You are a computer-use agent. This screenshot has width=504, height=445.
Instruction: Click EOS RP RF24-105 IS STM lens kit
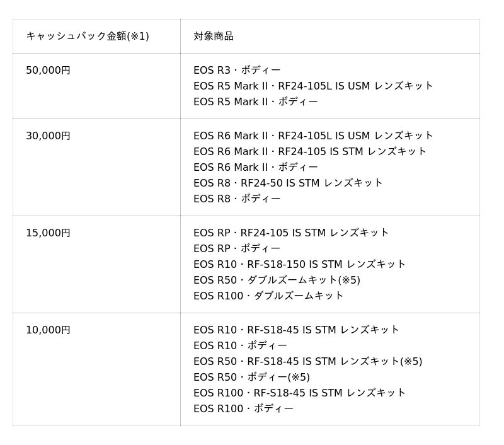coord(291,233)
